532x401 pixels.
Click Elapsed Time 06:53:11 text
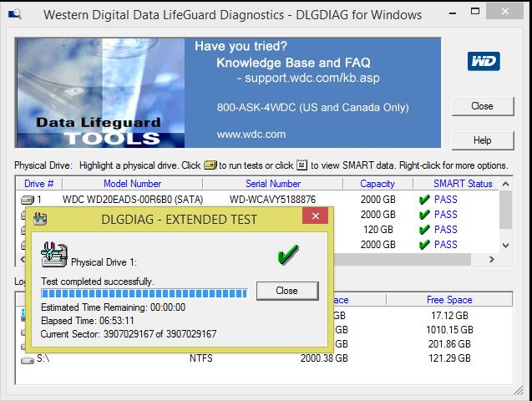pyautogui.click(x=88, y=321)
